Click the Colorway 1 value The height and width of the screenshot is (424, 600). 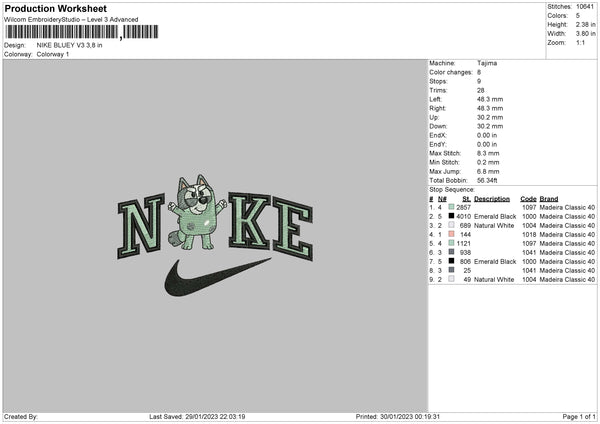pyautogui.click(x=53, y=54)
